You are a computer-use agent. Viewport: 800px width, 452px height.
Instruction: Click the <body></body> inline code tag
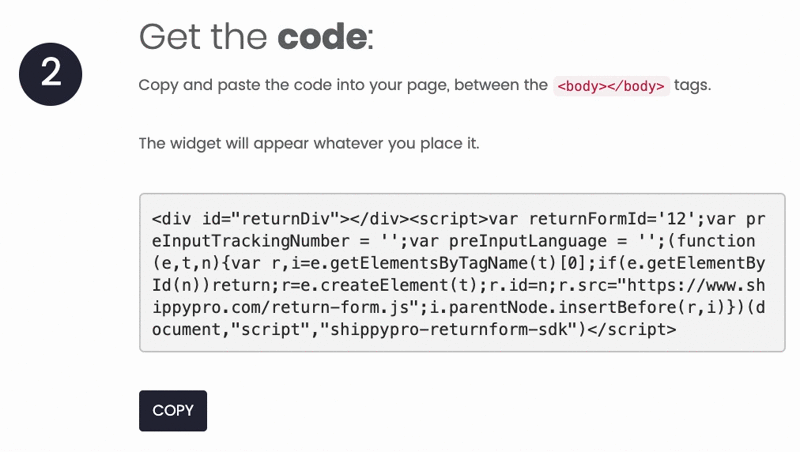611,86
